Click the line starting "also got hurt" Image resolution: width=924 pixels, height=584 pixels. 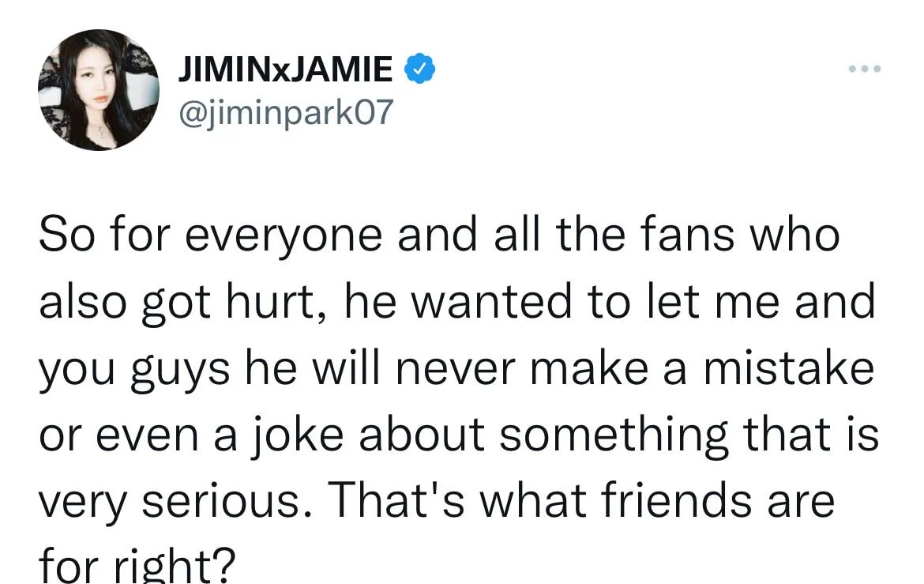457,301
